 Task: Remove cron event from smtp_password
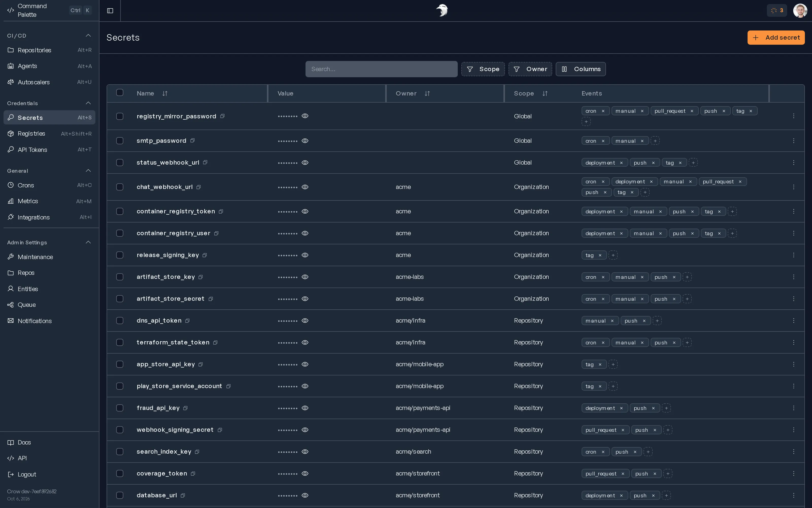[603, 141]
